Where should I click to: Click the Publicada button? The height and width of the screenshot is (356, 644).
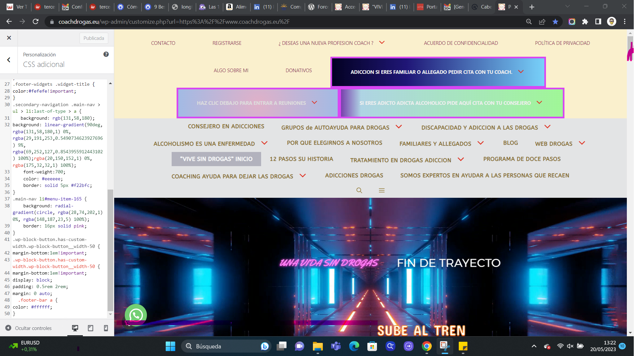pyautogui.click(x=94, y=38)
